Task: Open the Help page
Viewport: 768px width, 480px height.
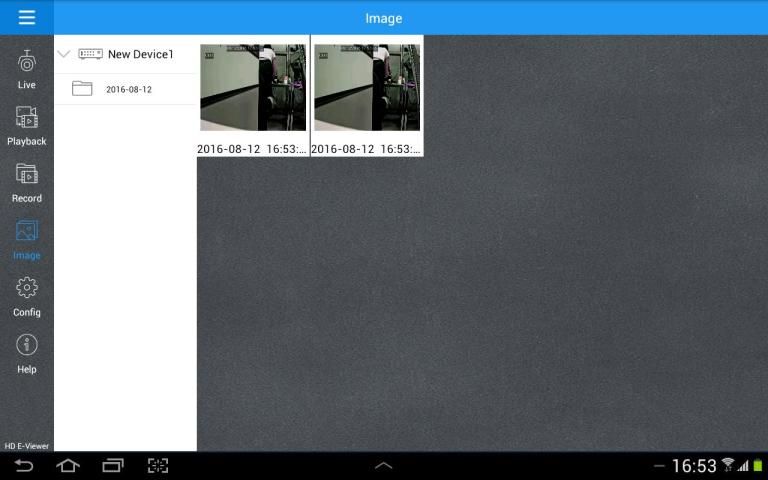Action: (27, 353)
